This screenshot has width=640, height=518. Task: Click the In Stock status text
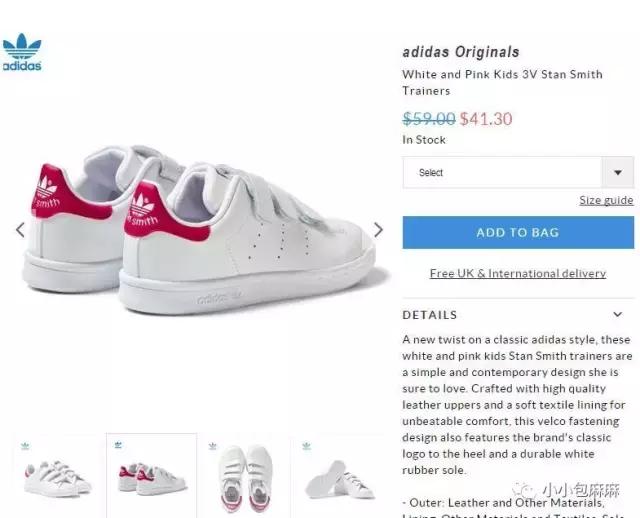point(424,140)
